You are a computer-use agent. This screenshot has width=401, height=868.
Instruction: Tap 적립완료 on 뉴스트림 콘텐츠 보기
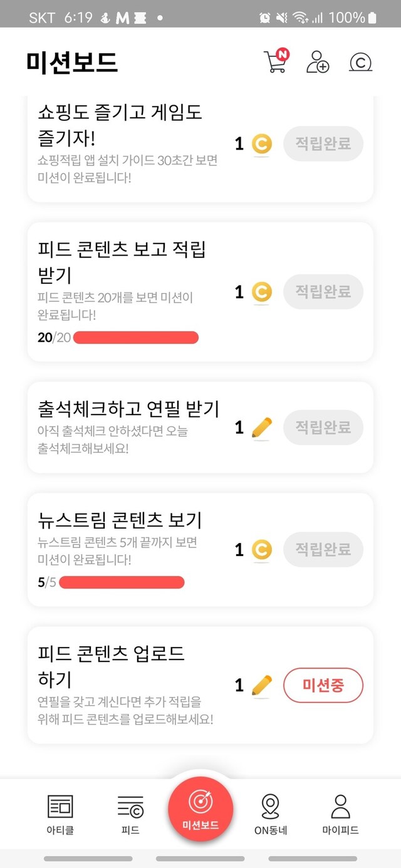(323, 550)
